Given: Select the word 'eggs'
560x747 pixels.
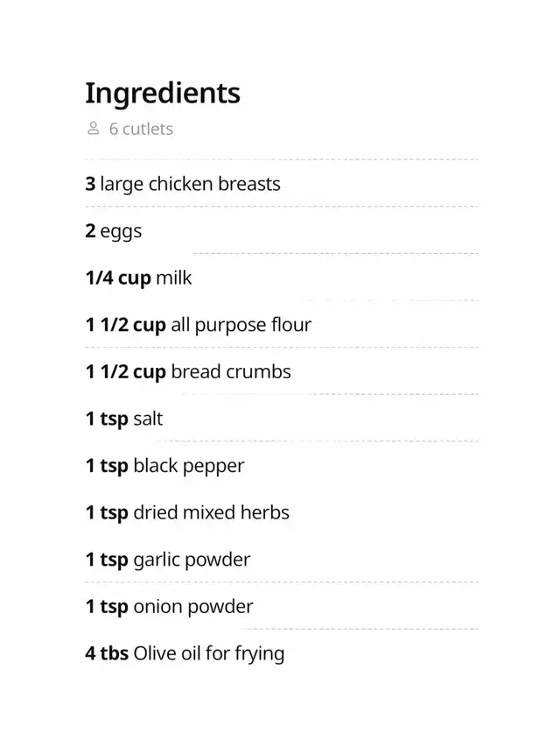Looking at the screenshot, I should point(121,232).
